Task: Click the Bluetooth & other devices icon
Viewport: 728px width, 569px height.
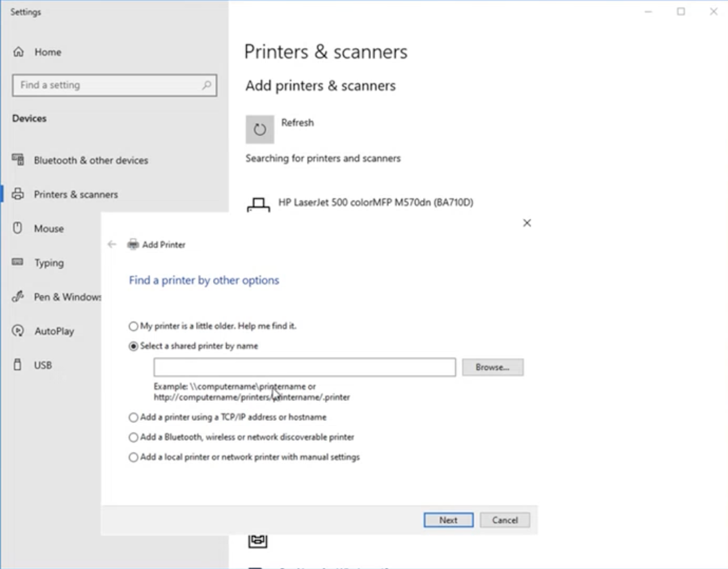Action: pyautogui.click(x=19, y=160)
